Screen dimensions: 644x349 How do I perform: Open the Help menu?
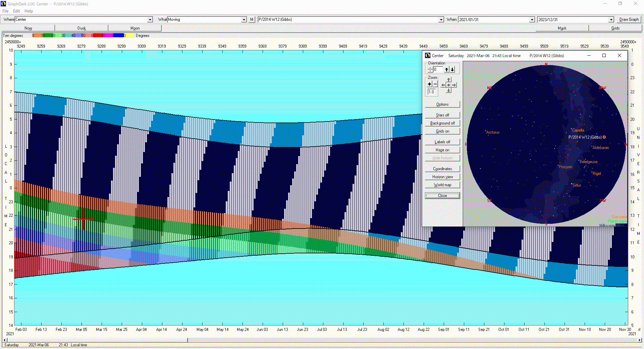[29, 11]
